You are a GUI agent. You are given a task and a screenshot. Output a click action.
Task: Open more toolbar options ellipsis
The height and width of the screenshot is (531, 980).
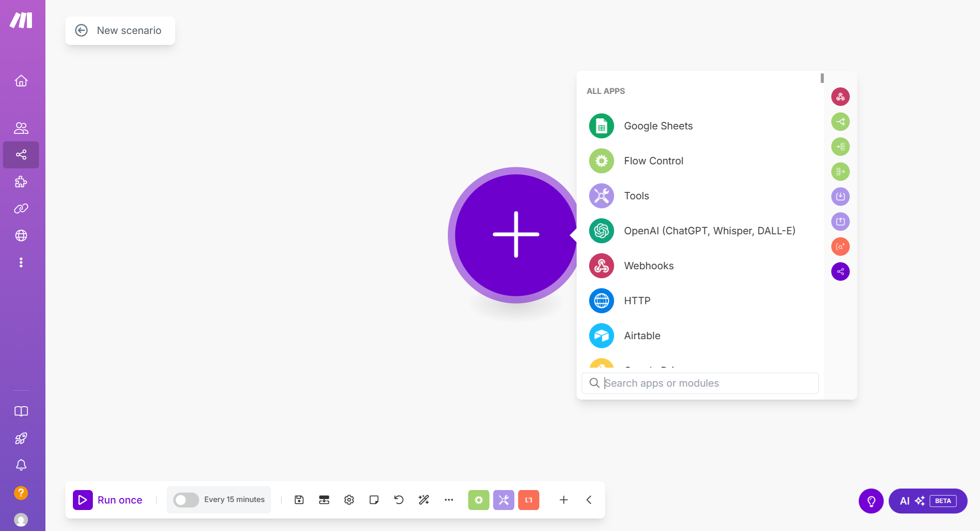[449, 500]
